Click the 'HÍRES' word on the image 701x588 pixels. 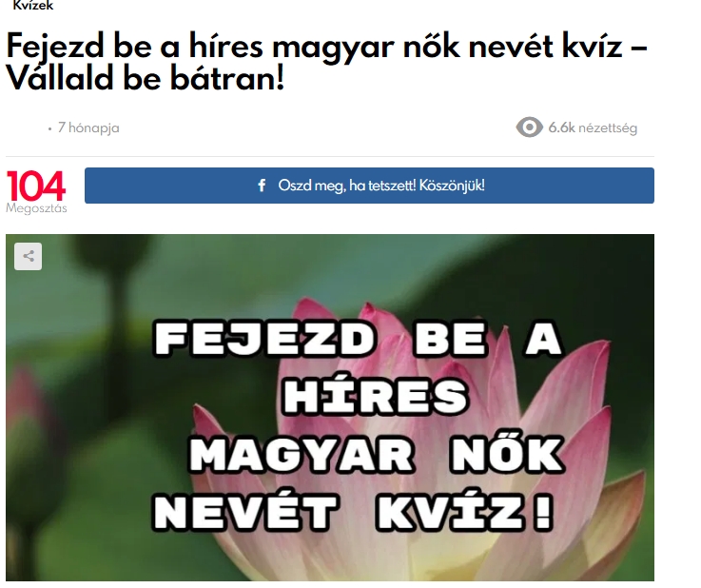pyautogui.click(x=376, y=397)
